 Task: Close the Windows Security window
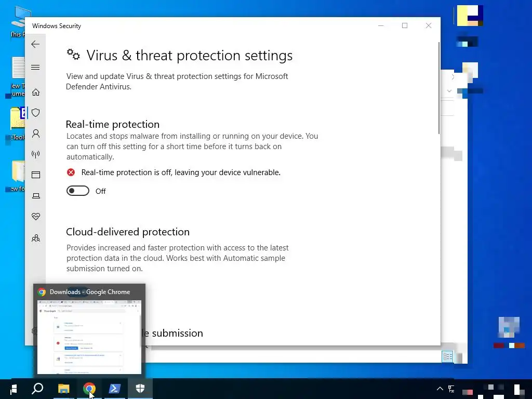point(429,26)
